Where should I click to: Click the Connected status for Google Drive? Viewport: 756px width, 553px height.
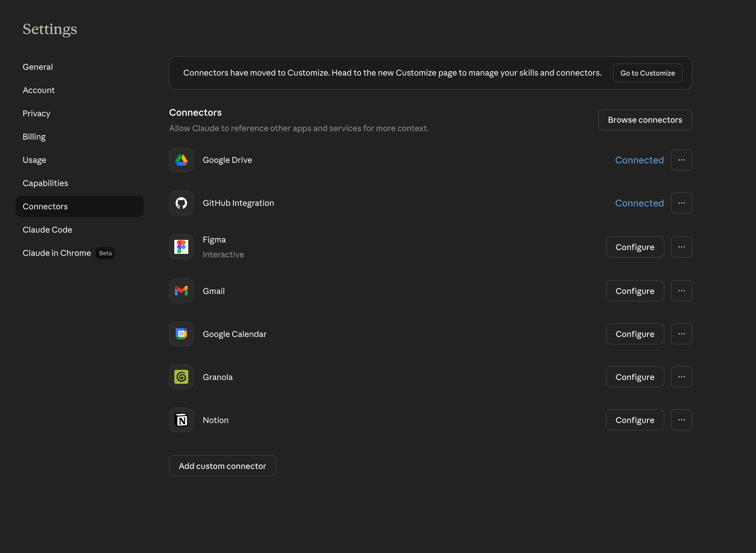639,160
